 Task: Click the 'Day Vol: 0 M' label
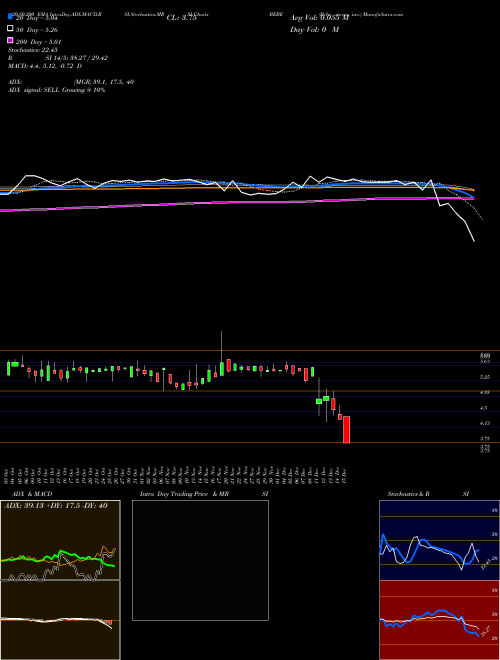coord(314,29)
